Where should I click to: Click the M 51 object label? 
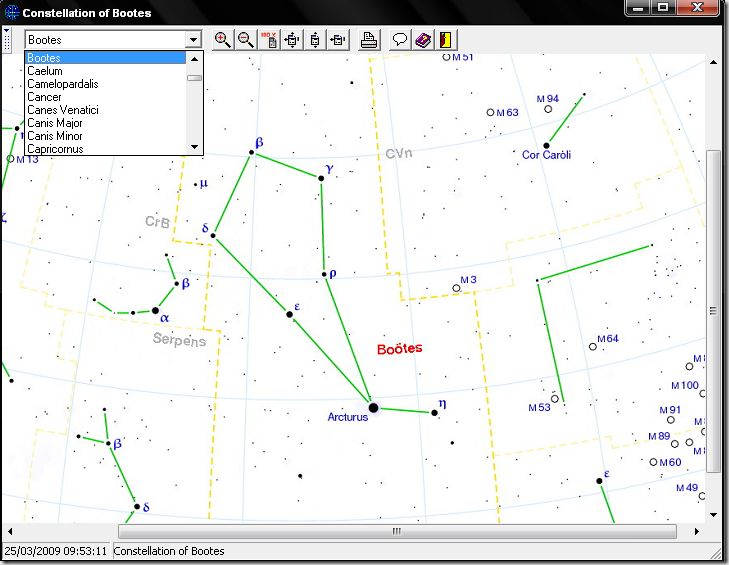click(463, 57)
